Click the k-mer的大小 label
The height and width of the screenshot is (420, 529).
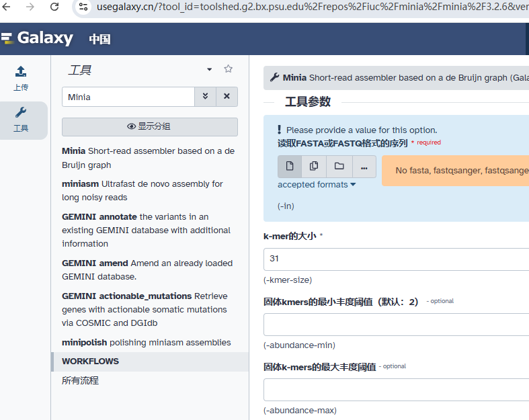(x=290, y=236)
